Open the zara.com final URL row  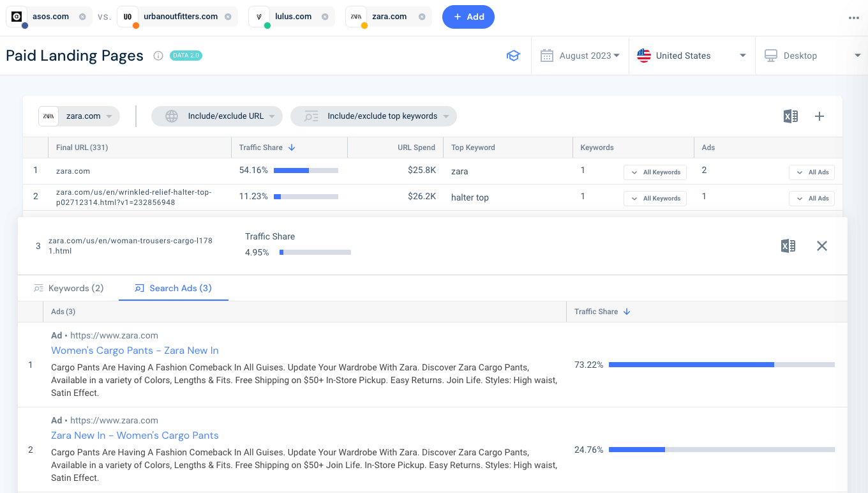click(73, 171)
